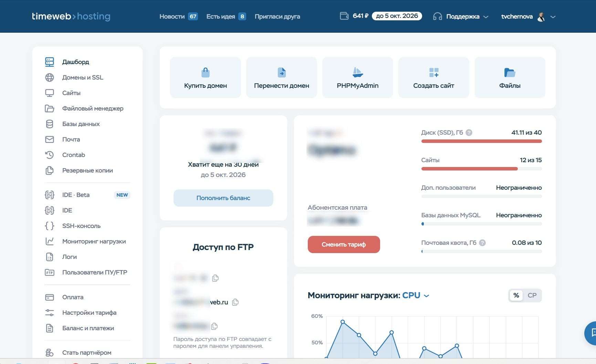This screenshot has height=364, width=596.
Task: Click the chart icon beside Мониторинг нагрузки
Action: click(x=50, y=241)
